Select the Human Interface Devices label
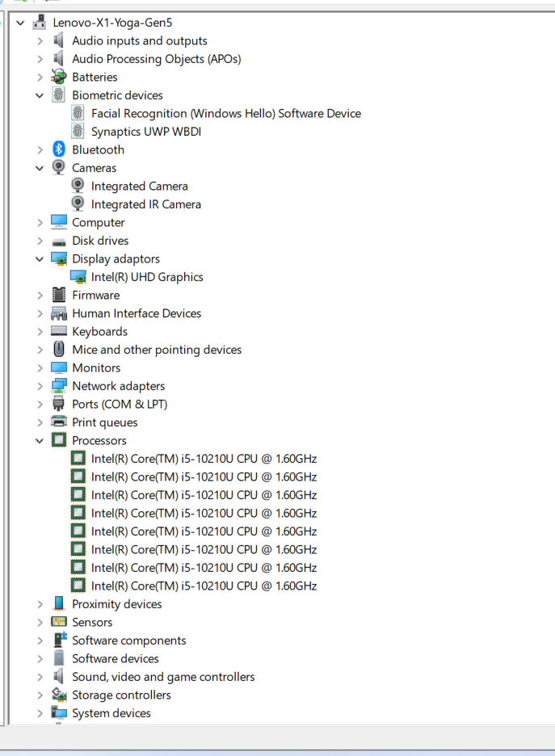This screenshot has width=555, height=756. tap(137, 313)
